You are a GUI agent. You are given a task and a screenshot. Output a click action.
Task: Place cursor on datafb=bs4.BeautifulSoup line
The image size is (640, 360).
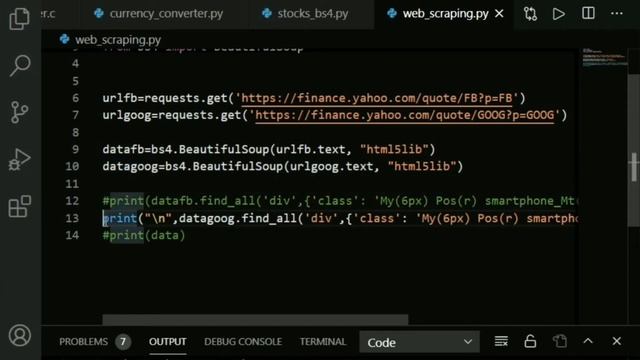[269, 149]
